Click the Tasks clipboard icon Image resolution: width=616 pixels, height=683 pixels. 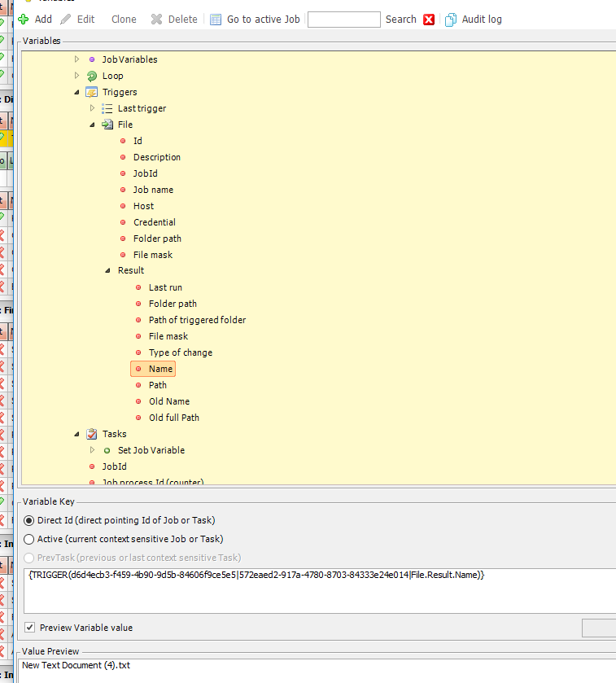92,434
